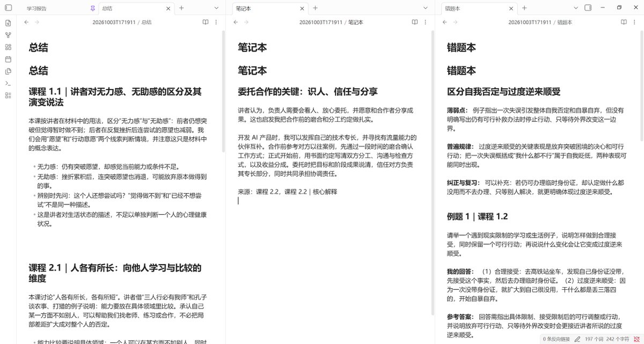Navigate back in the 笔记本 pane

pos(235,22)
